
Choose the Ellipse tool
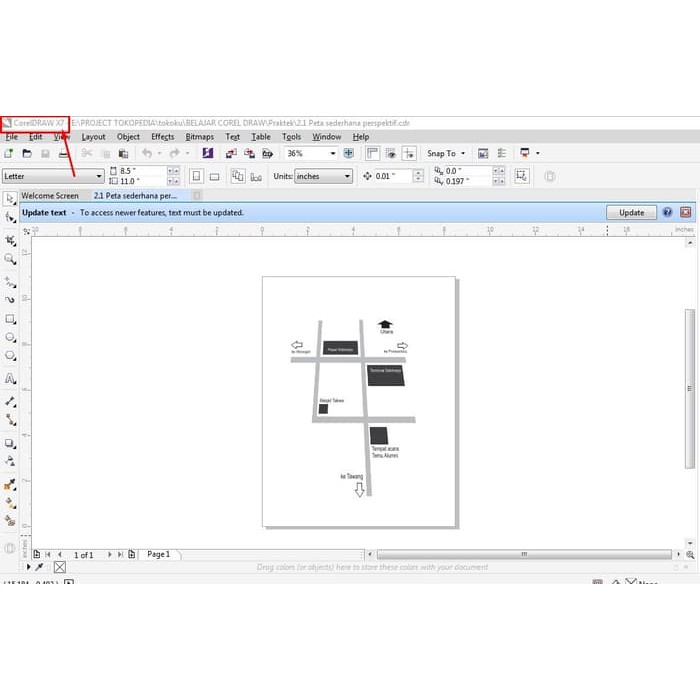(10, 339)
